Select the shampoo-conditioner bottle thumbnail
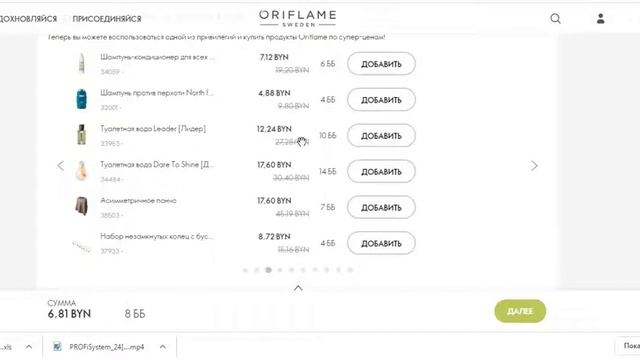 [82, 63]
